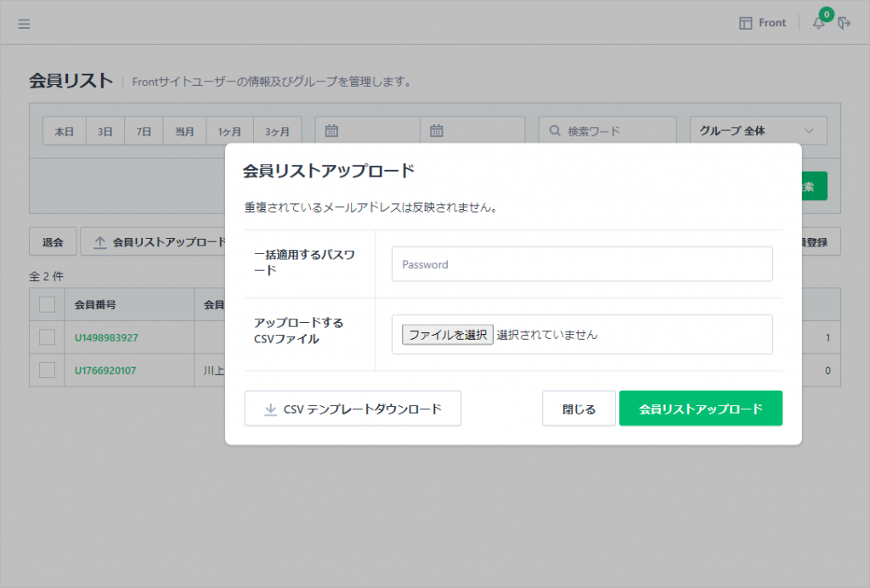Select the 本日 date range tab
Image resolution: width=870 pixels, height=588 pixels.
(x=65, y=132)
